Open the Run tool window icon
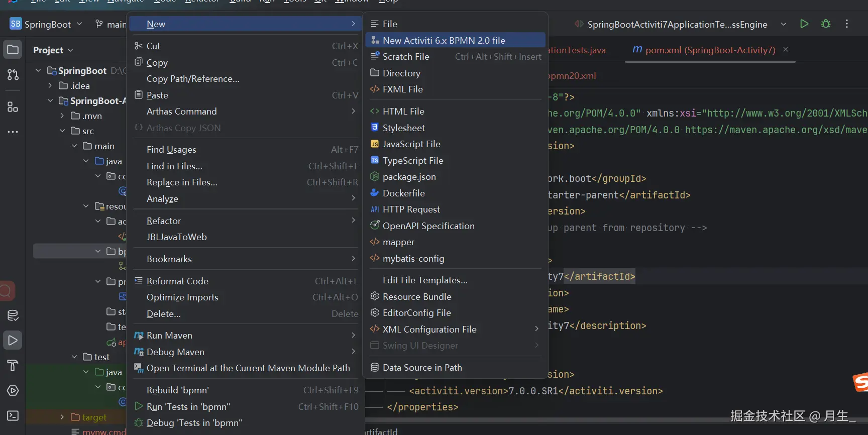This screenshot has height=435, width=868. pos(13,341)
